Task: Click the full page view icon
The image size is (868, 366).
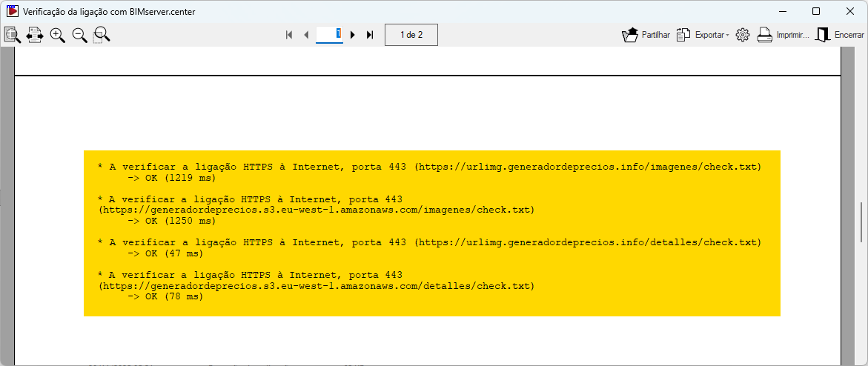Action: pos(13,35)
